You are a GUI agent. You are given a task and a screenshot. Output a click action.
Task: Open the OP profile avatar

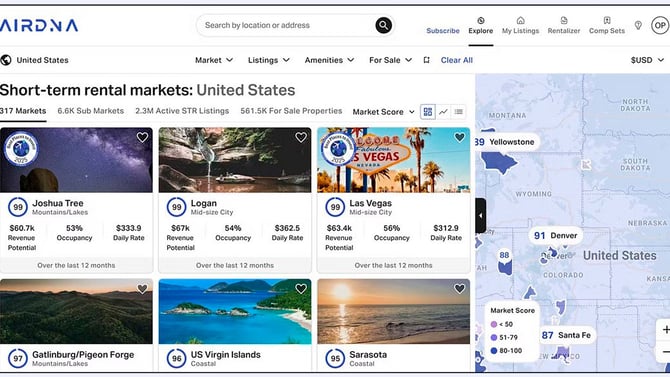(660, 26)
